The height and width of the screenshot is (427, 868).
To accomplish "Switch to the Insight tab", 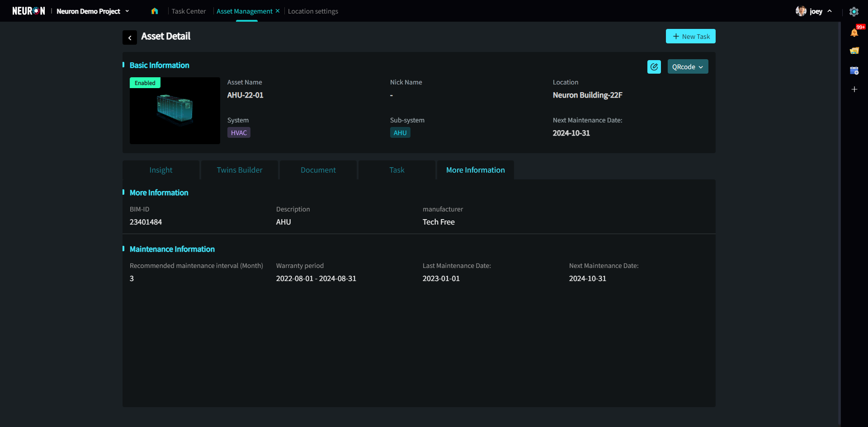I will 161,170.
